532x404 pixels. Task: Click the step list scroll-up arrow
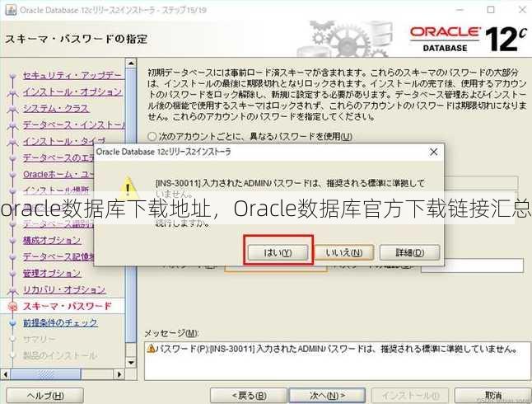[x=131, y=63]
